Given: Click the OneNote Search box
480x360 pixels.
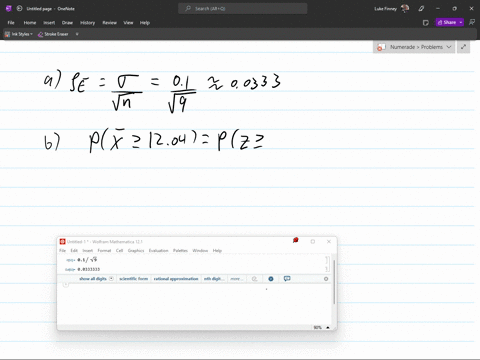Looking at the screenshot, I should click(243, 8).
